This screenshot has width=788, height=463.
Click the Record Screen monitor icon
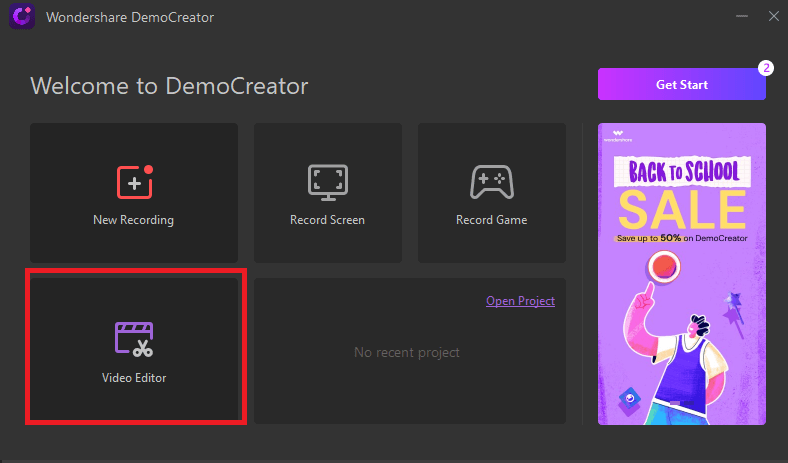(328, 182)
